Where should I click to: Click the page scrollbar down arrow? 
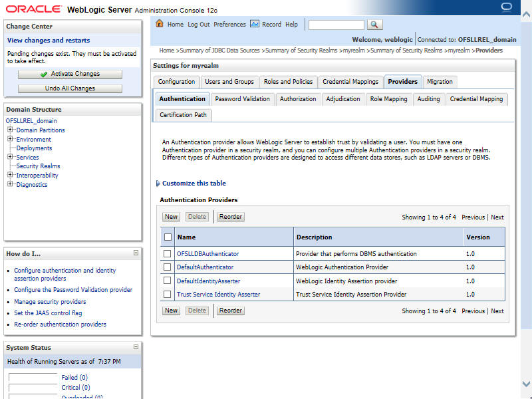pyautogui.click(x=526, y=384)
